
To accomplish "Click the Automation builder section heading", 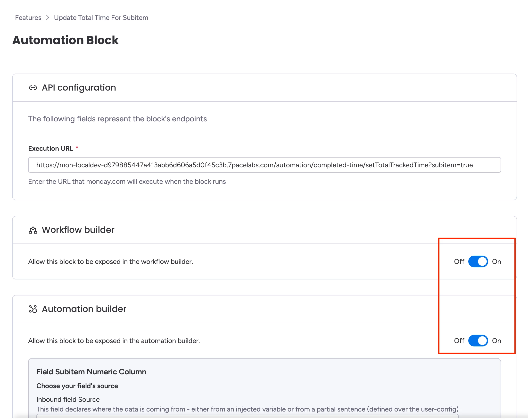I will [84, 309].
